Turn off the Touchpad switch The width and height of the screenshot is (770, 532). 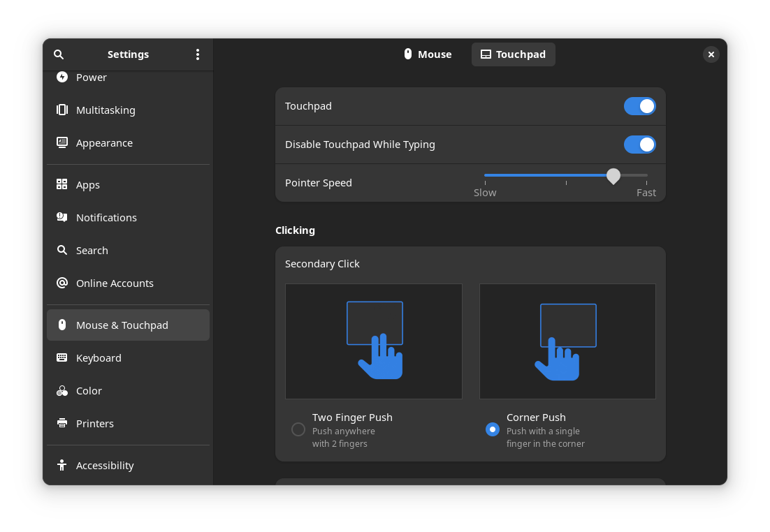pyautogui.click(x=639, y=106)
